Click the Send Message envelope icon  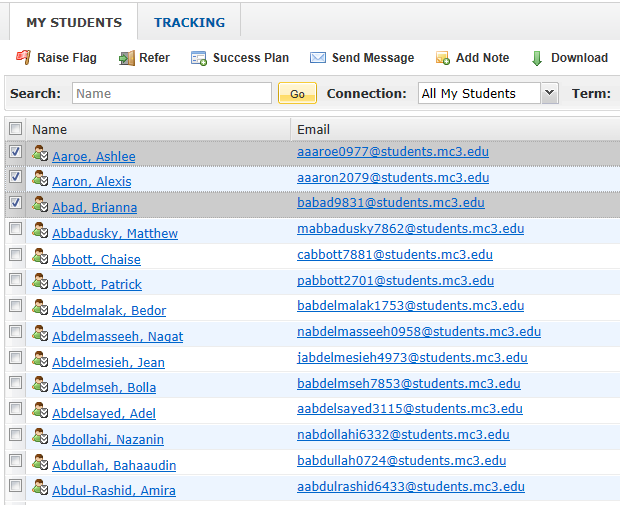(x=318, y=58)
